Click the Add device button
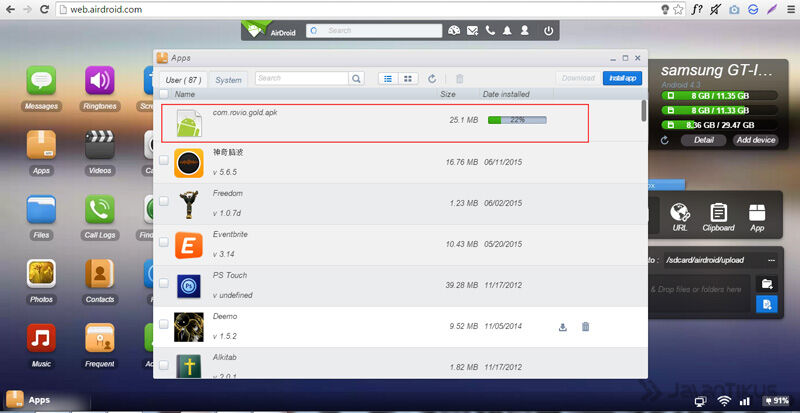The width and height of the screenshot is (800, 413). [756, 140]
